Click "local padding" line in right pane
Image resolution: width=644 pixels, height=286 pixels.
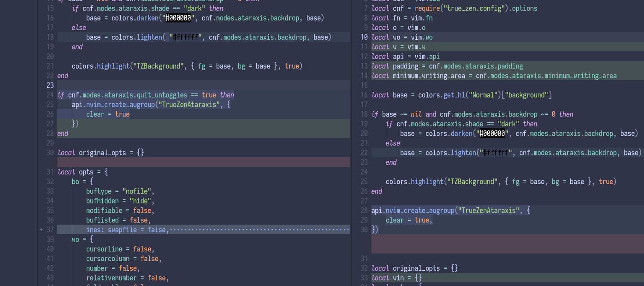point(447,66)
